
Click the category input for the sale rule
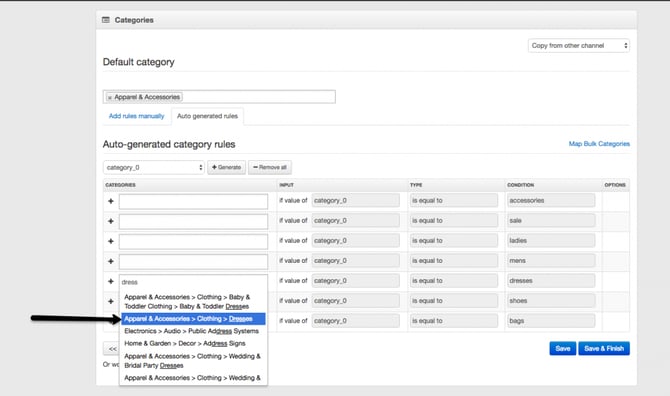pos(194,221)
